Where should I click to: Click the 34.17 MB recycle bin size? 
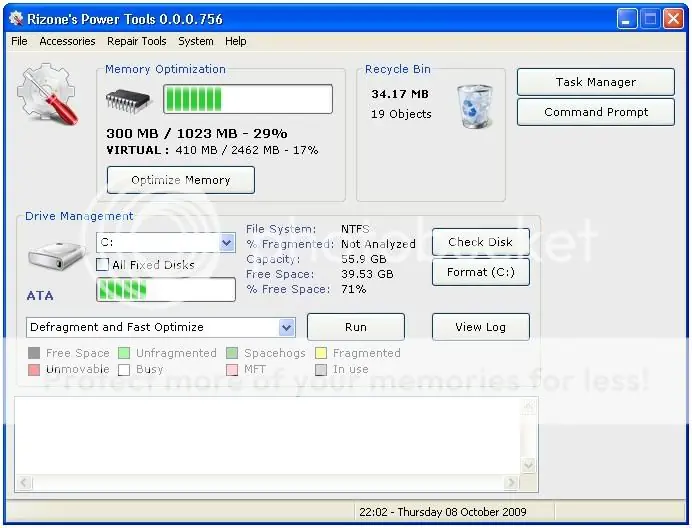399,94
